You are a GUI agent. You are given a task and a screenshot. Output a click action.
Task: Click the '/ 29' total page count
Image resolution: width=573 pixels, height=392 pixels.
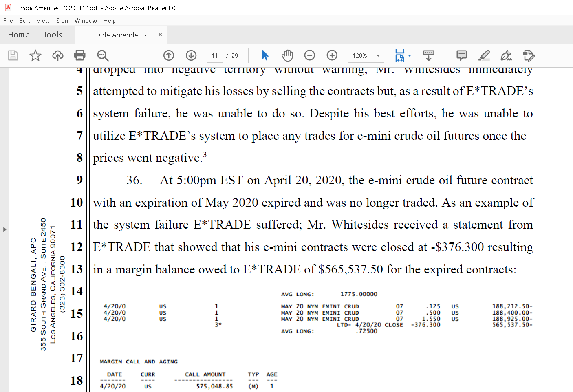[232, 56]
